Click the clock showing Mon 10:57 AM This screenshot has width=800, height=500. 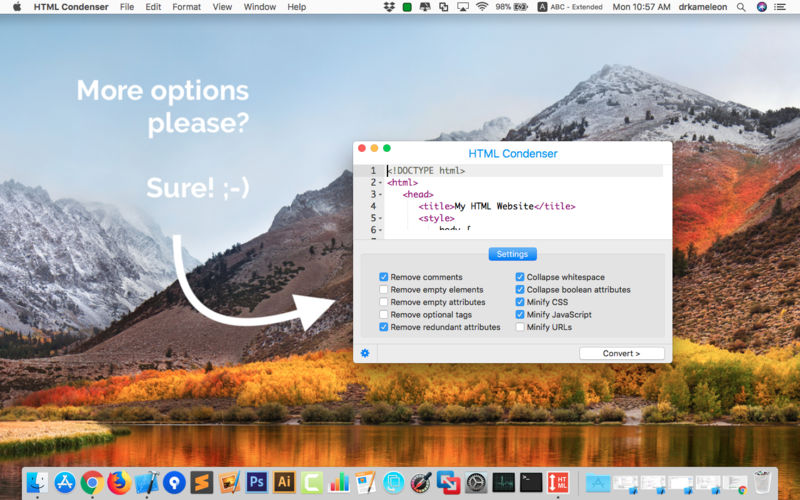coord(641,7)
